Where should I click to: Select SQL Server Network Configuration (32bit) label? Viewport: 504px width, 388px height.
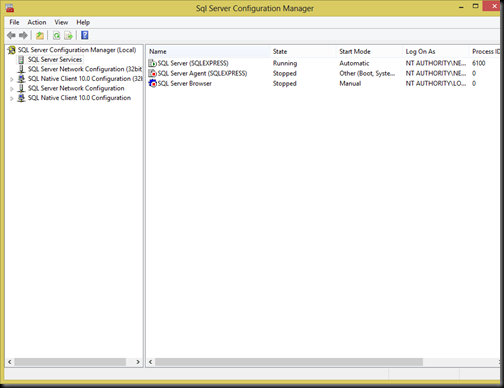pyautogui.click(x=85, y=69)
